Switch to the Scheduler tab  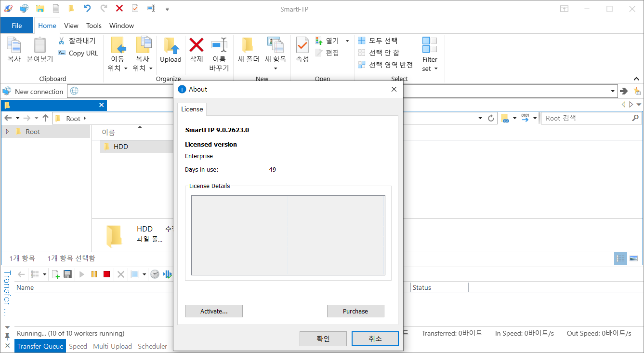(152, 346)
